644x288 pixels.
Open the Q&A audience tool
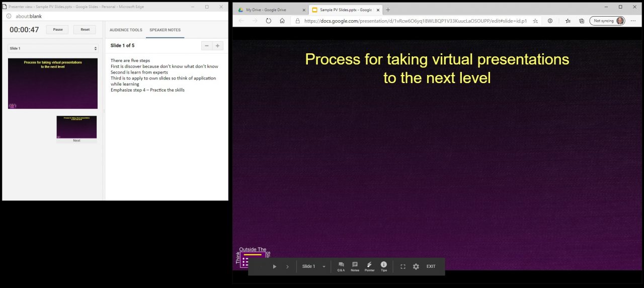point(341,266)
